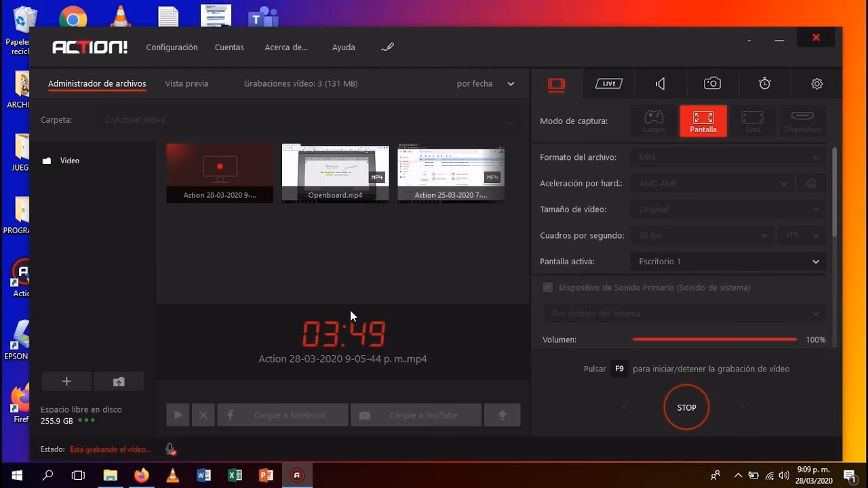Click Cargue a YouTube button
This screenshot has height=488, width=868.
tap(416, 415)
